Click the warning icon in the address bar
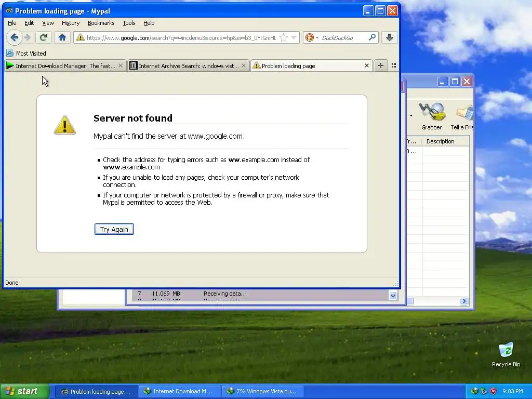The height and width of the screenshot is (399, 532). coord(81,37)
